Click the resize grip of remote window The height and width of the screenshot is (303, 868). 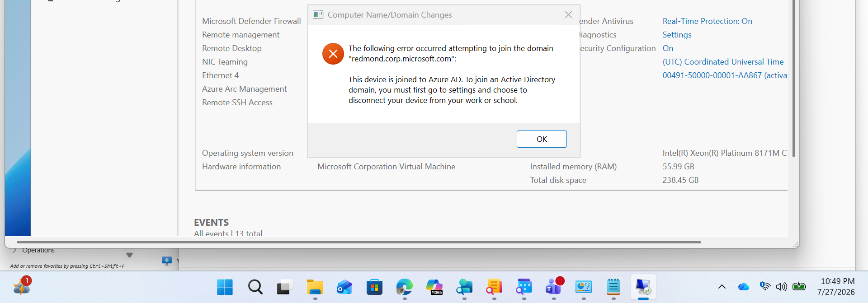(796, 244)
